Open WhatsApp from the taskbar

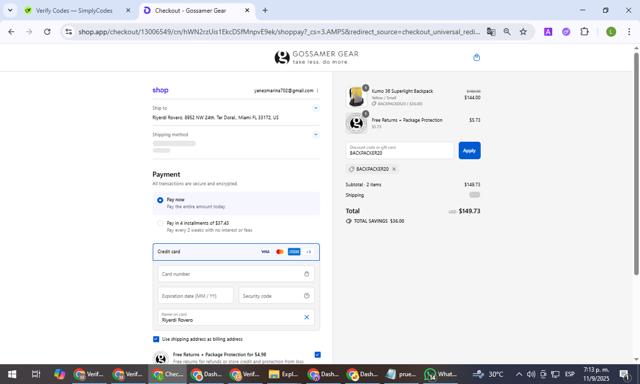click(440, 374)
